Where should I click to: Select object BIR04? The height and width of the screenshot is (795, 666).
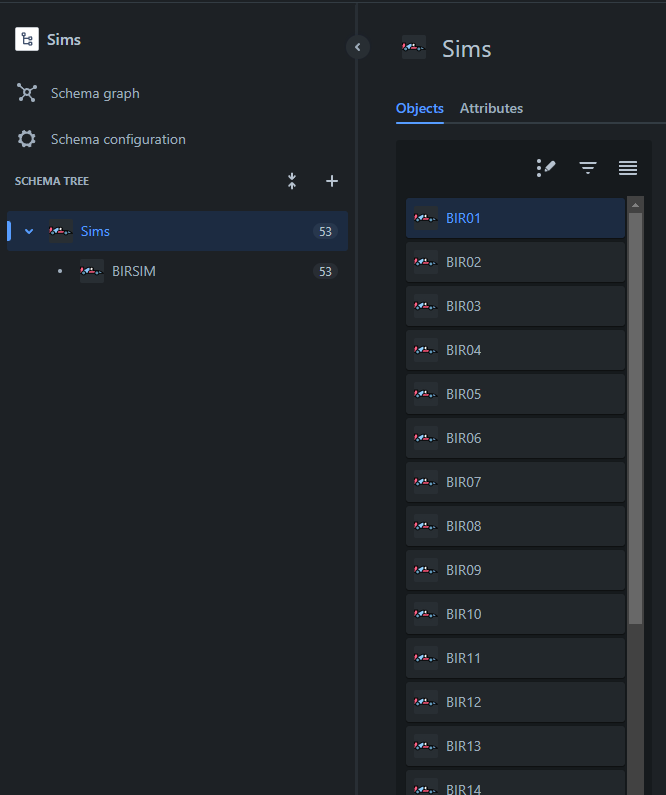coord(515,350)
